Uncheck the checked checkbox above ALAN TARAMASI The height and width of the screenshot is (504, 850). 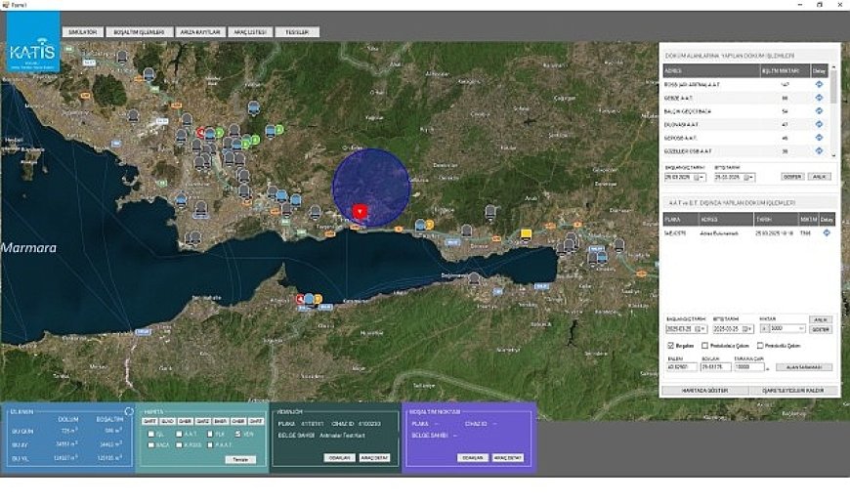coord(670,345)
